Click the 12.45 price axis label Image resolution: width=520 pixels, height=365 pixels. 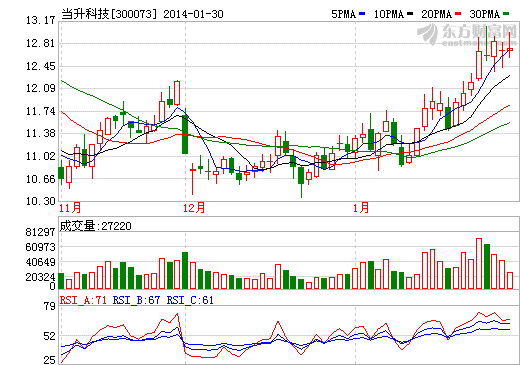(x=41, y=66)
